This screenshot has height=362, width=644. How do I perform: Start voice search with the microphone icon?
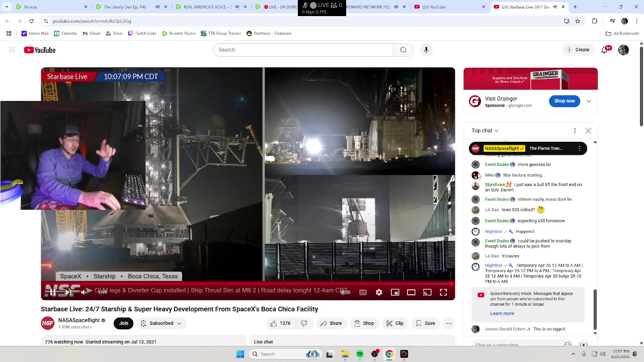(426, 50)
